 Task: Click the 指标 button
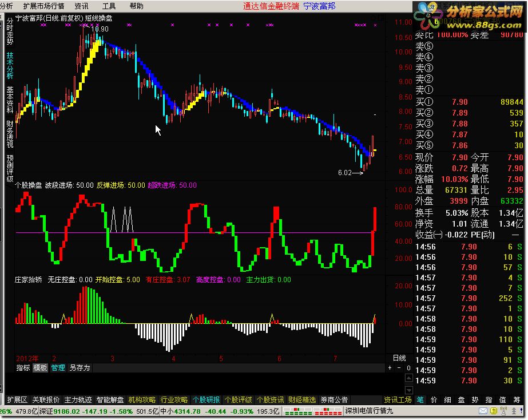pos(23,368)
